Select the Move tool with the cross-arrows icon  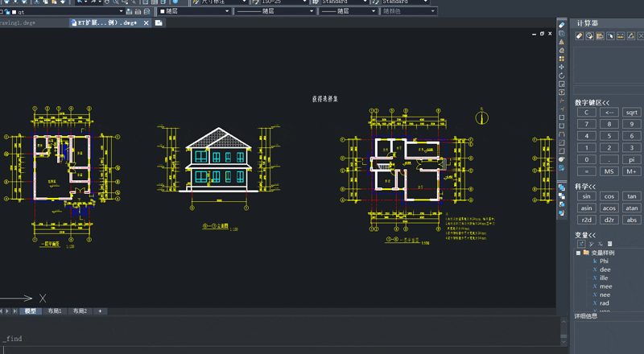(x=561, y=67)
